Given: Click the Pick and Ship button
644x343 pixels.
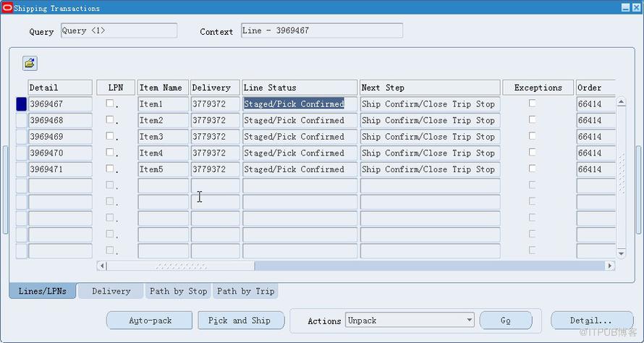Looking at the screenshot, I should pyautogui.click(x=241, y=321).
